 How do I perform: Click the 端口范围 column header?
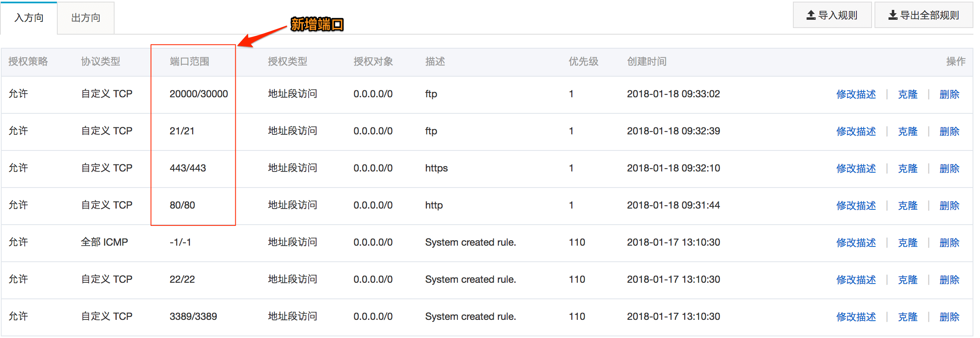(x=189, y=61)
